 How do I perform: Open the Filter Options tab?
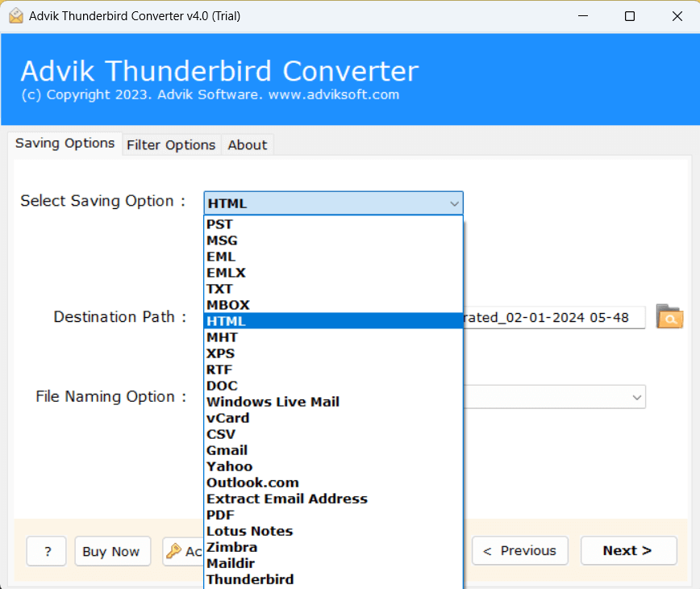pos(171,145)
